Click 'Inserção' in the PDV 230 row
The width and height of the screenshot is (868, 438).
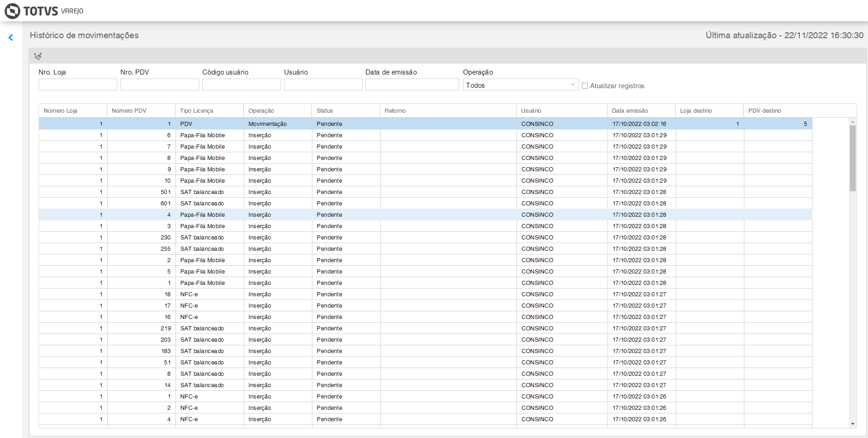pyautogui.click(x=260, y=238)
